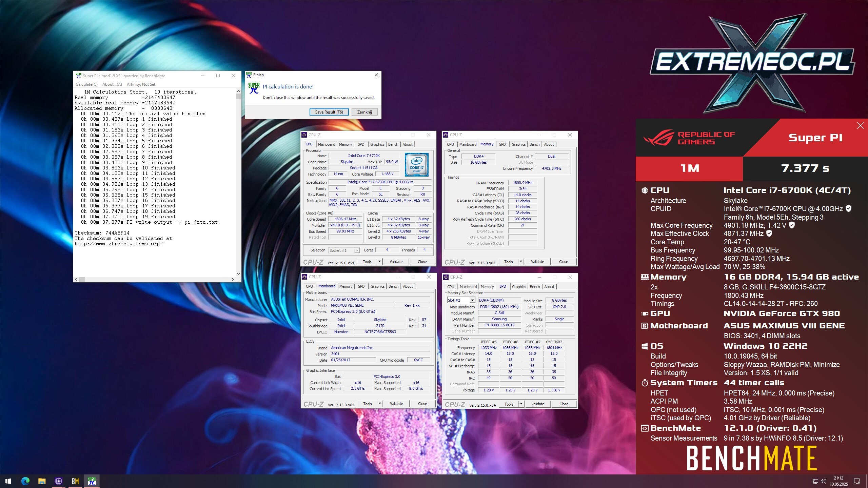868x488 pixels.
Task: Open the notification center icon
Action: (856, 481)
